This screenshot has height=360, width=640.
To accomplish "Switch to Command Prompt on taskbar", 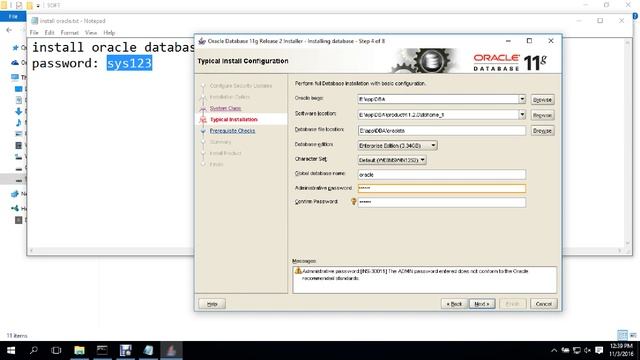I will [102, 350].
